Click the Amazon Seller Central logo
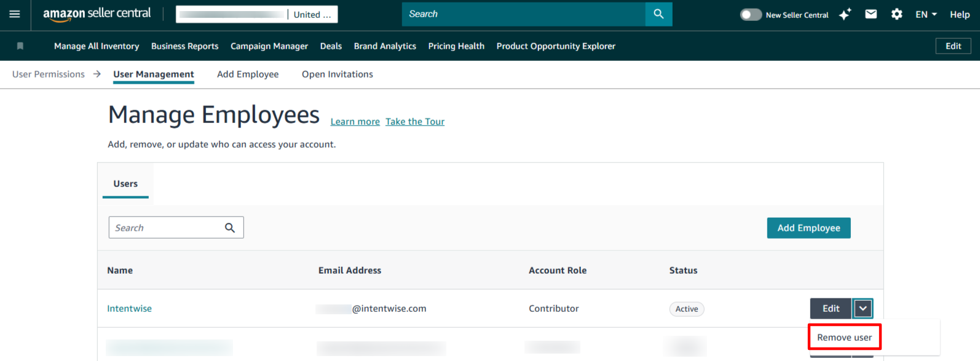This screenshot has height=361, width=980. point(97,14)
